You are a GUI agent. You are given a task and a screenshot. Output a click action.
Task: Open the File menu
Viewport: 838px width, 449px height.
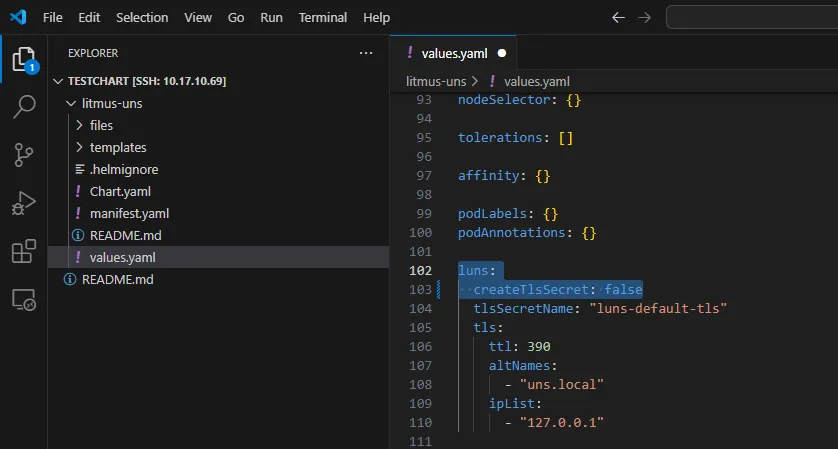coord(52,18)
